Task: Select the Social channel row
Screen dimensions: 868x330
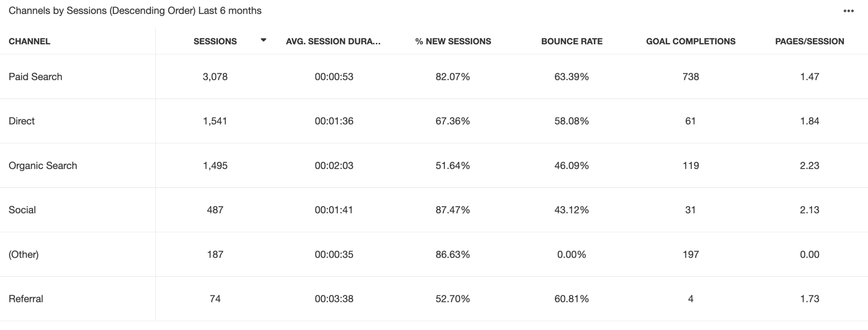Action: pyautogui.click(x=434, y=210)
